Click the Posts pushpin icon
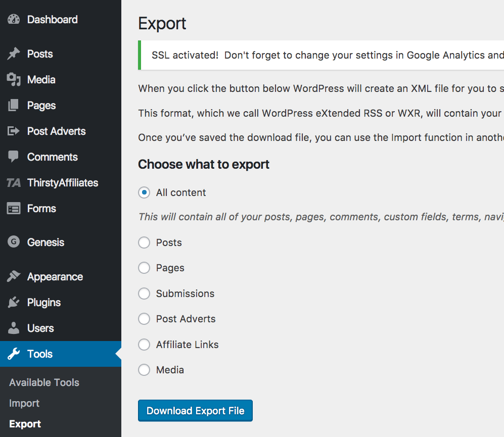This screenshot has height=437, width=504. click(14, 54)
